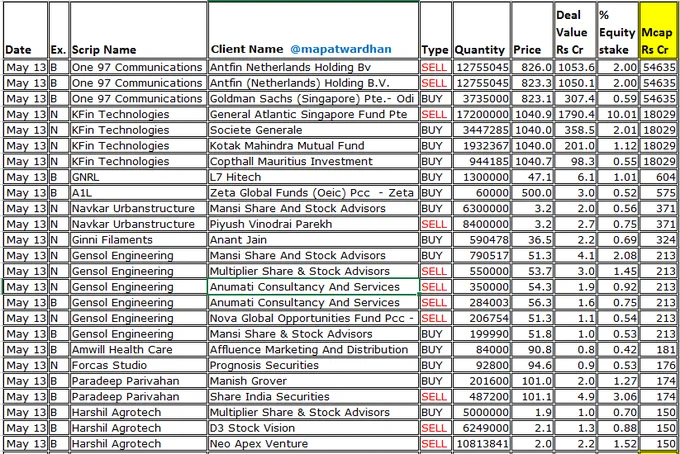
Task: Select 'Antfin Netherlands Holding Bv' cell
Action: [314, 67]
